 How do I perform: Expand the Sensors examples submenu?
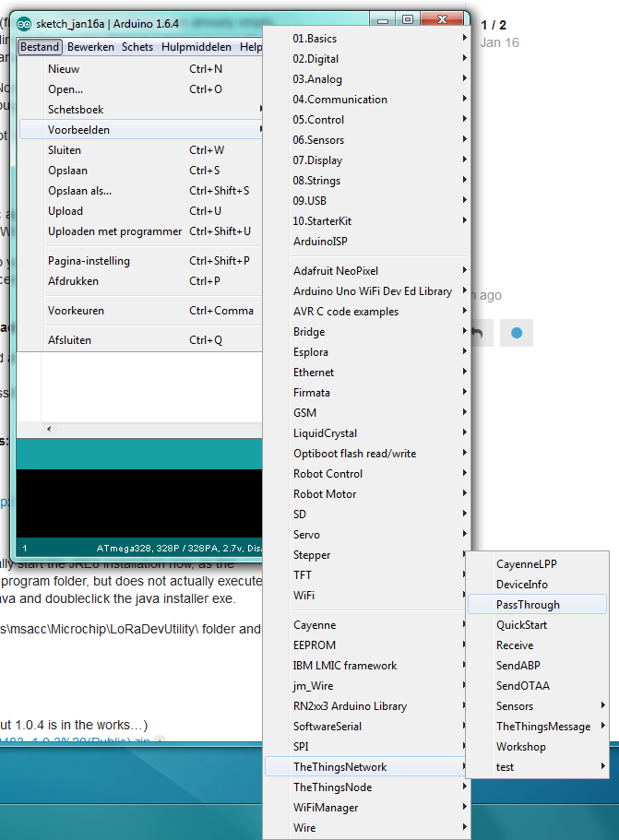pos(538,706)
